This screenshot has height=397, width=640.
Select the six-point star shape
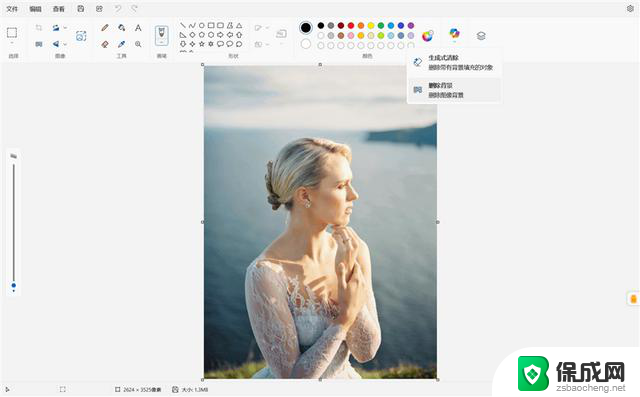(211, 44)
